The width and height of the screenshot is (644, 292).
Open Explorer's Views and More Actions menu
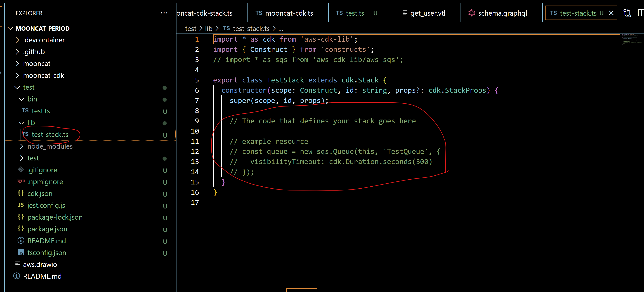point(164,13)
